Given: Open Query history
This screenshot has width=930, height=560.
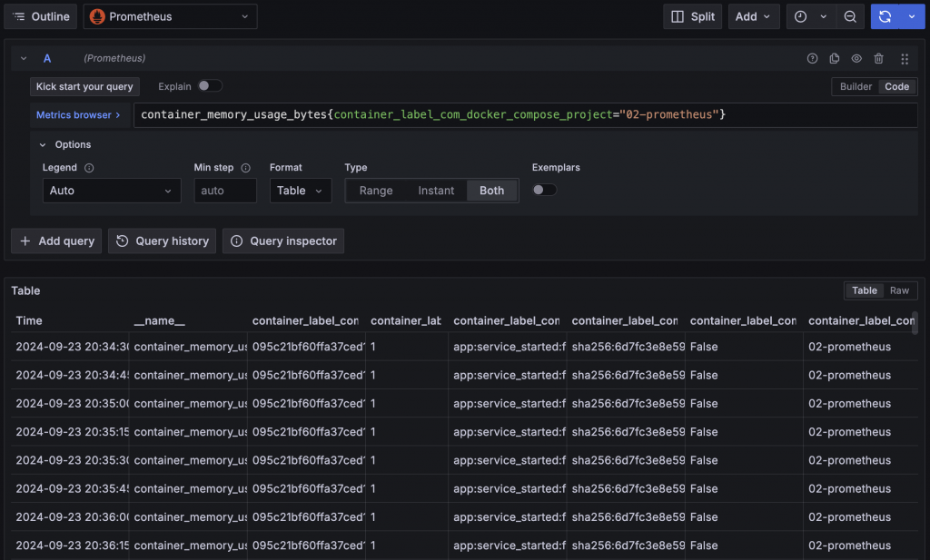Looking at the screenshot, I should pos(162,241).
